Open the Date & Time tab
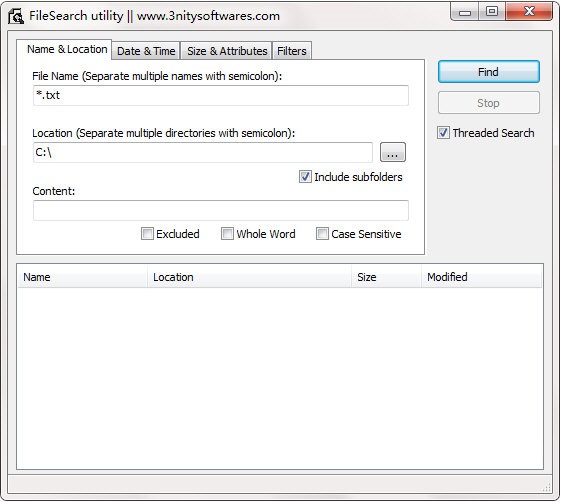The image size is (561, 502). point(146,51)
